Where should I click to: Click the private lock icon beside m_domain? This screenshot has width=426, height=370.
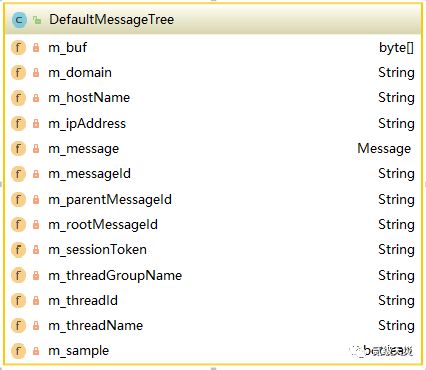click(x=36, y=73)
